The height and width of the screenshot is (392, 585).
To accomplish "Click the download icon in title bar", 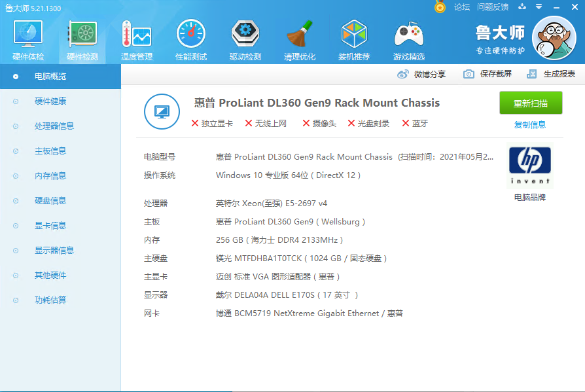I will pyautogui.click(x=522, y=7).
